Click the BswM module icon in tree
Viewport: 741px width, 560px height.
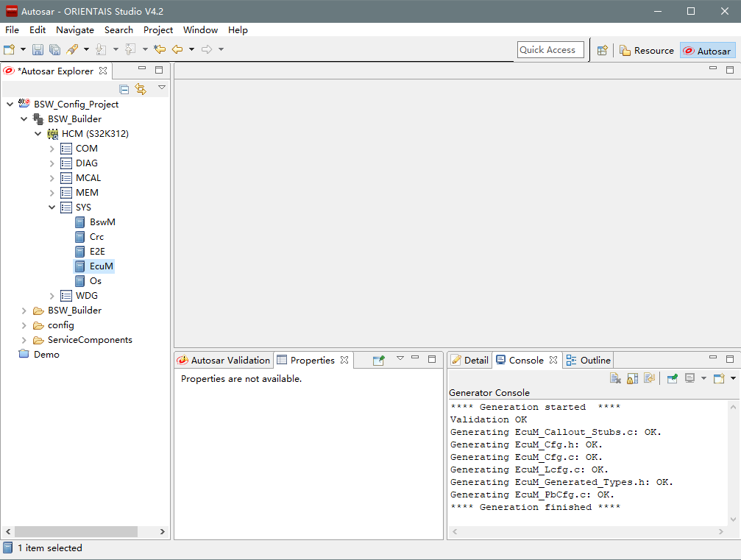coord(80,222)
